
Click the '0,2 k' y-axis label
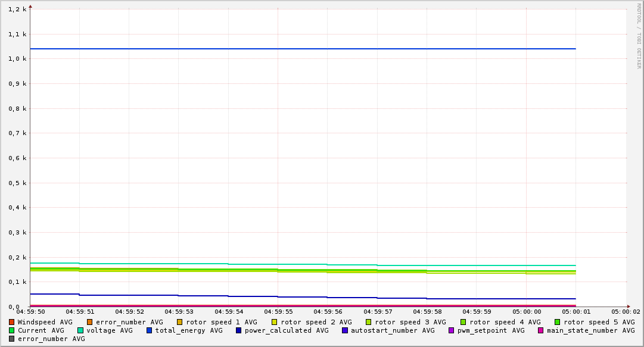(x=17, y=258)
